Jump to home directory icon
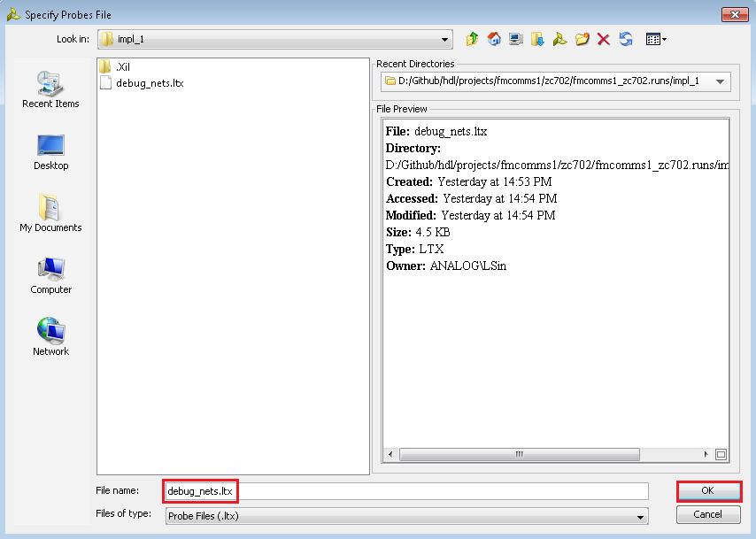Screen dimensions: 756x539 (x=494, y=39)
